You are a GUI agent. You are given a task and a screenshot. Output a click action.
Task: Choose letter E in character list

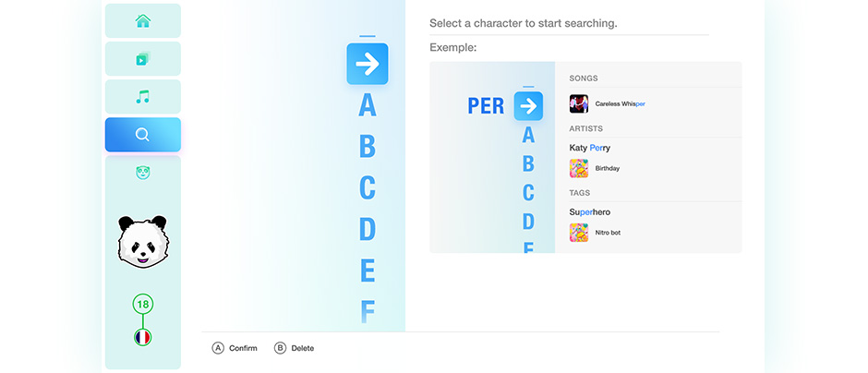point(368,271)
